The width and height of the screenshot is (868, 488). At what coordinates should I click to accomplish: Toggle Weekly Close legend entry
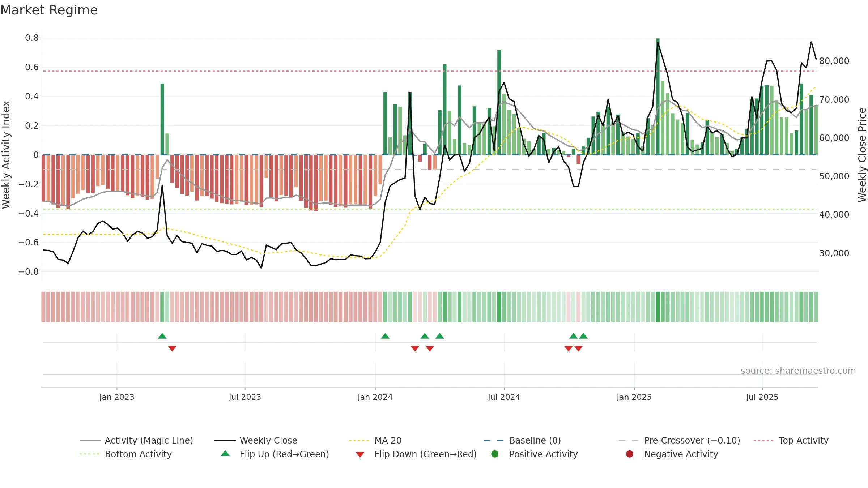256,440
